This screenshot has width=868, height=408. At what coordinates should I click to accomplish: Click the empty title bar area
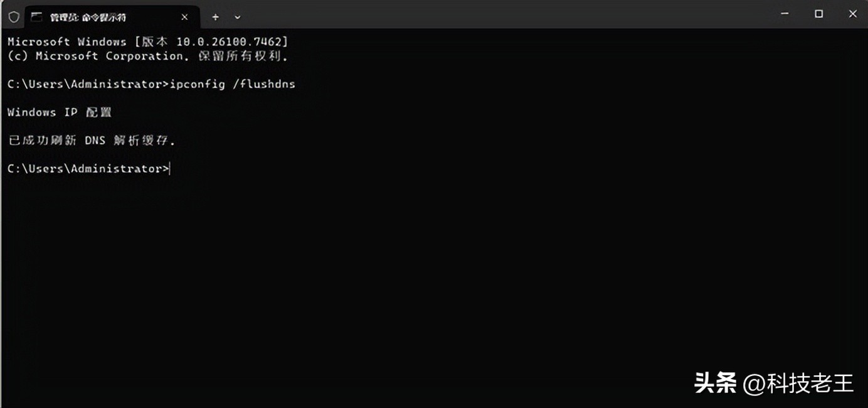pos(502,14)
